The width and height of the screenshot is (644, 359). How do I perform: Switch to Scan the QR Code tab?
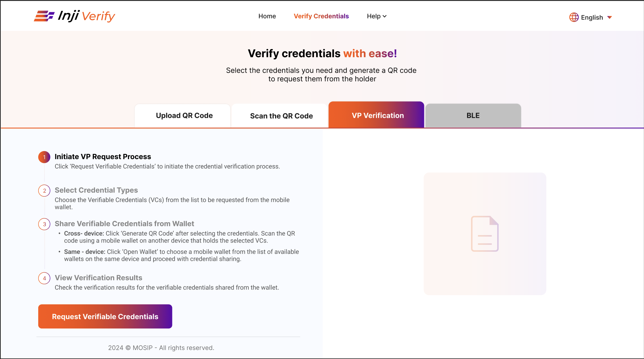tap(281, 116)
